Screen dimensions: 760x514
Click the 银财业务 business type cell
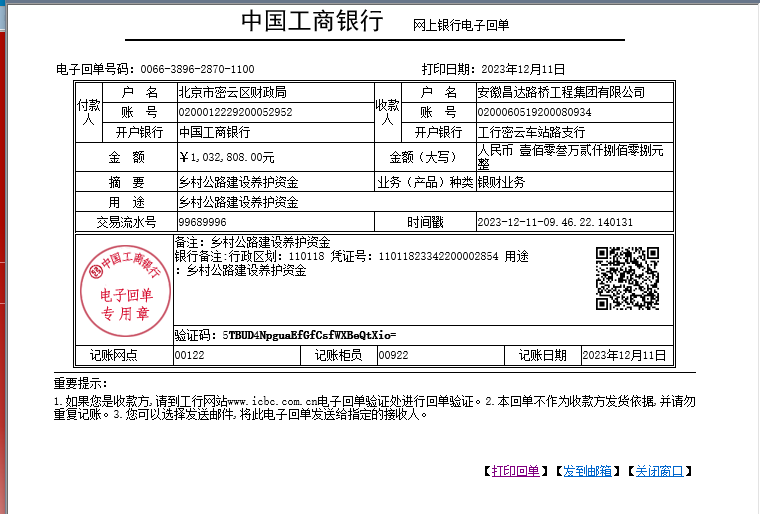click(501, 182)
